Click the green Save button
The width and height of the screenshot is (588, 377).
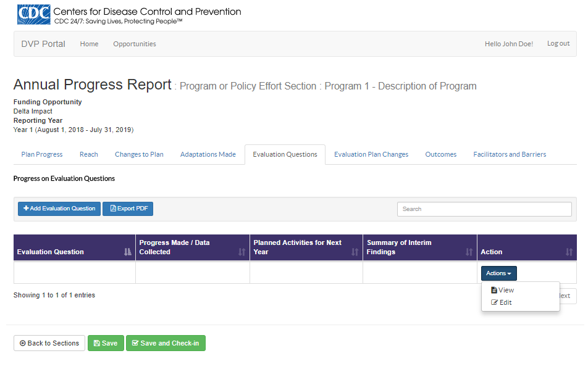[x=106, y=343]
